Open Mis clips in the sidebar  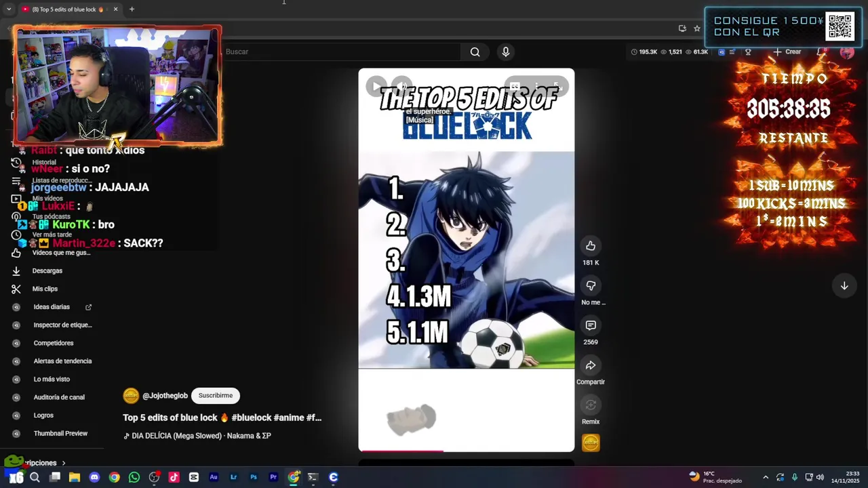[x=45, y=289]
